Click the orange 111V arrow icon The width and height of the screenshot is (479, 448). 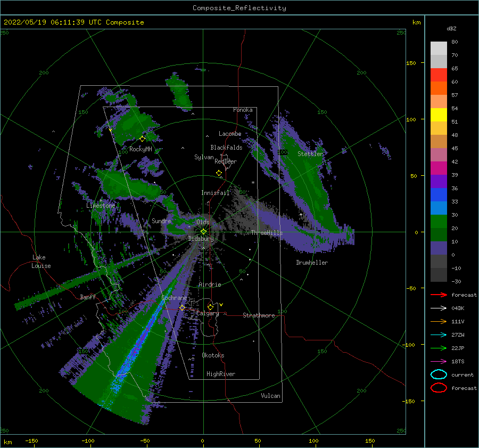(439, 321)
